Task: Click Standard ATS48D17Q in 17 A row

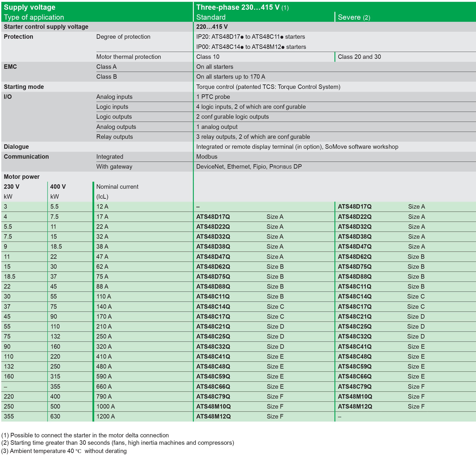Action: [213, 217]
